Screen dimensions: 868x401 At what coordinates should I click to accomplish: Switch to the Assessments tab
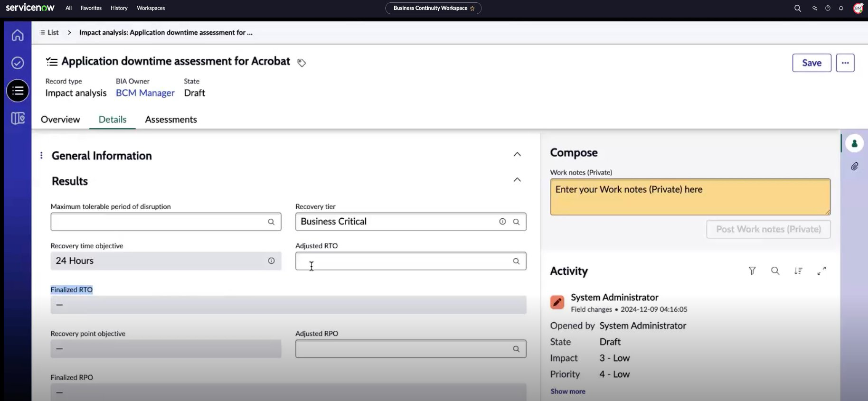click(171, 120)
